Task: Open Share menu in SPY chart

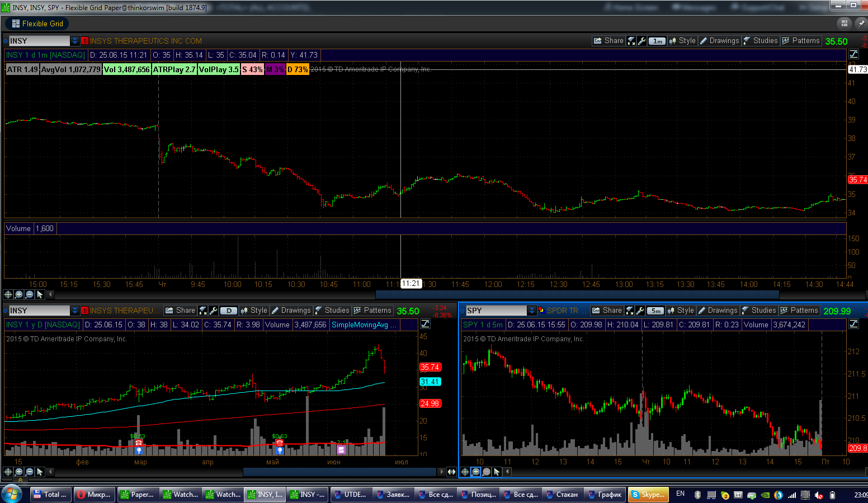Action: (607, 311)
